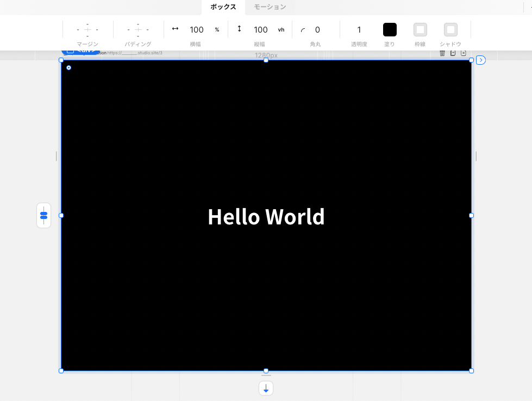532x401 pixels.
Task: Click the studio.site/3 URL text
Action: (135, 53)
